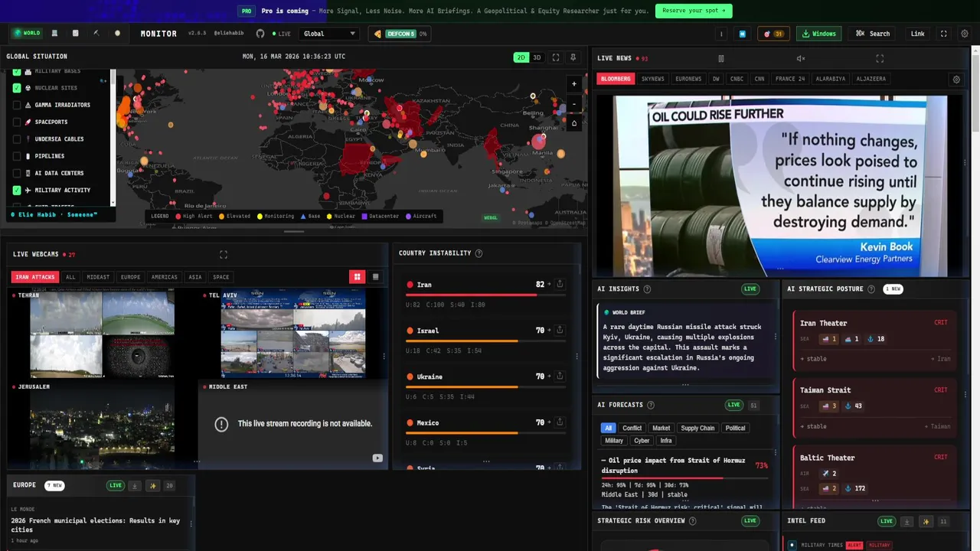980x551 pixels.
Task: Download the Europe news panel
Action: pyautogui.click(x=135, y=485)
